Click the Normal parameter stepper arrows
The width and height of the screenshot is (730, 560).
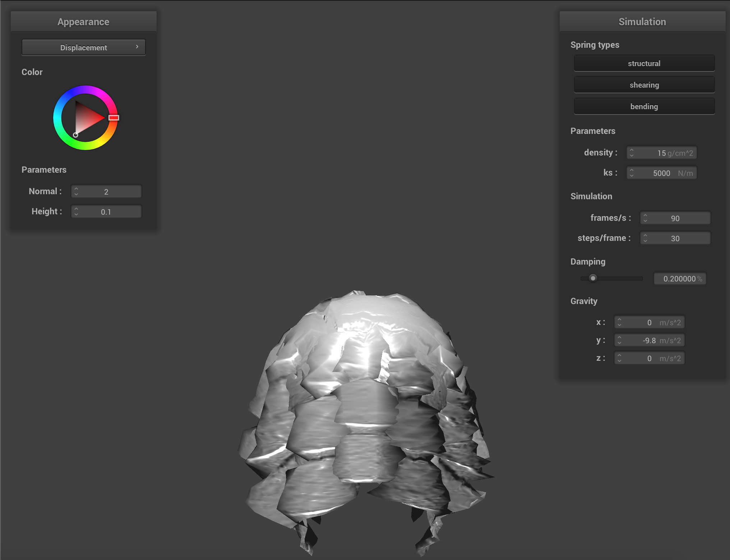click(x=76, y=192)
